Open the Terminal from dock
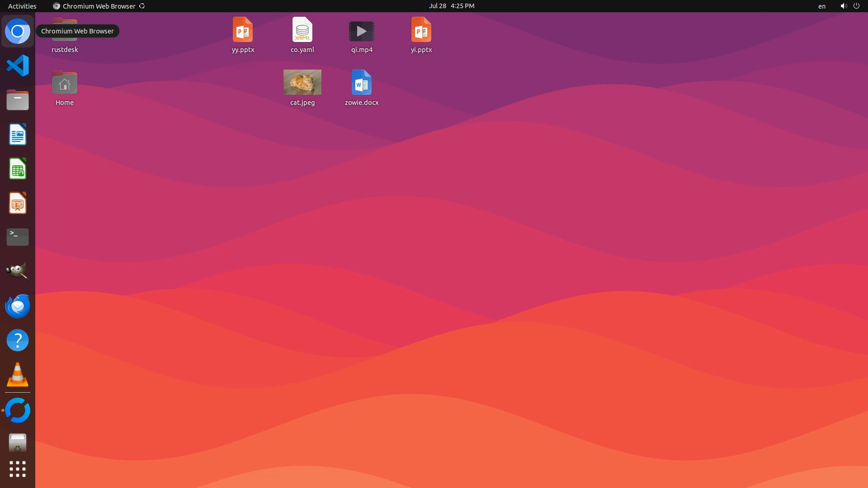This screenshot has height=488, width=868. (18, 237)
